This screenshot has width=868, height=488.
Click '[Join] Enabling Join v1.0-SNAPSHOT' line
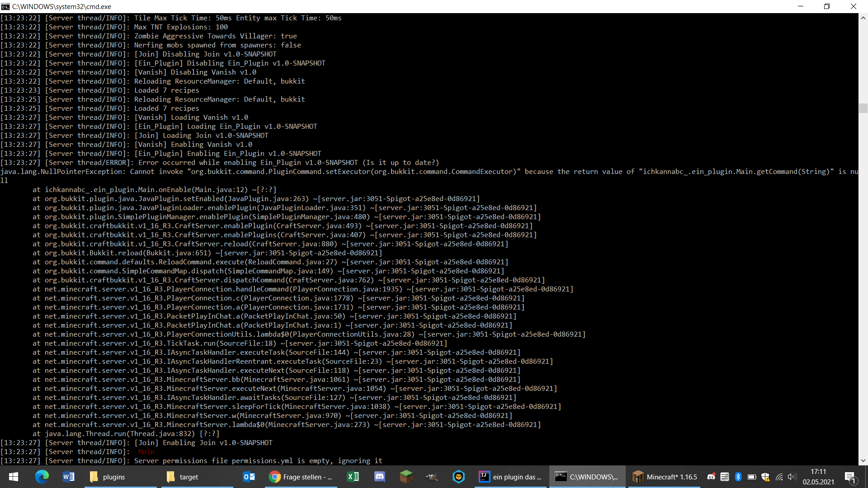(136, 443)
